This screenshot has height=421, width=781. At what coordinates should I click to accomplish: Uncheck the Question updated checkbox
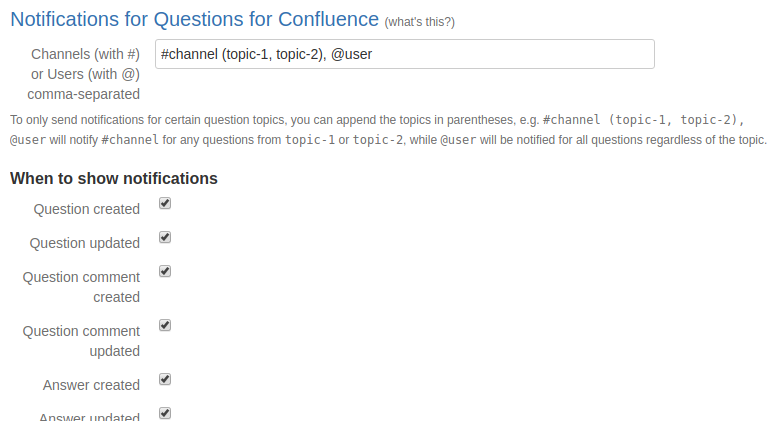pos(165,237)
